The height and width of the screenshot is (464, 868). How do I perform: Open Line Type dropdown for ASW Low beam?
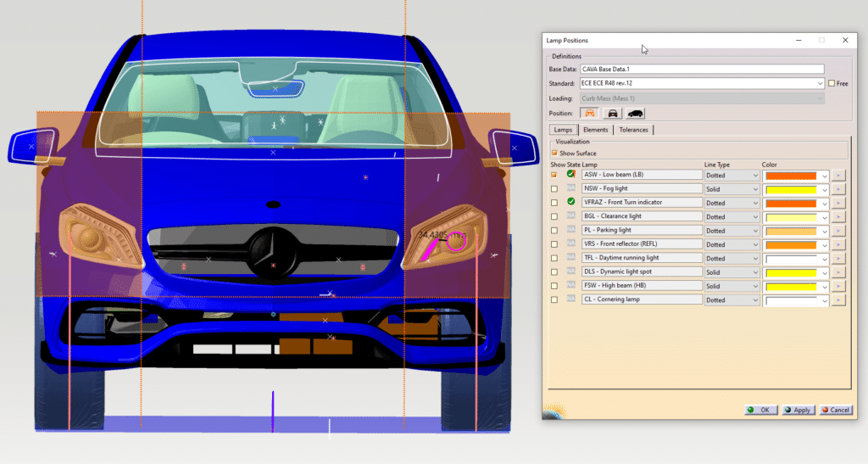[732, 175]
